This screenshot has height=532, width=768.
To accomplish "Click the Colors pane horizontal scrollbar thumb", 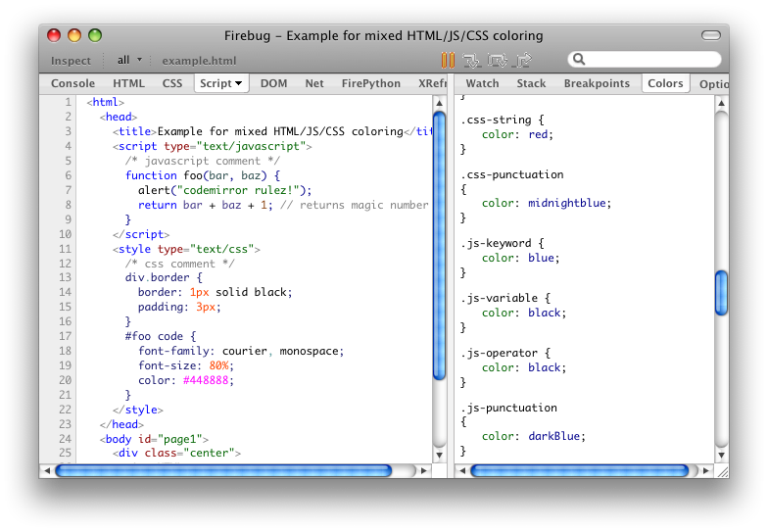I will click(580, 470).
